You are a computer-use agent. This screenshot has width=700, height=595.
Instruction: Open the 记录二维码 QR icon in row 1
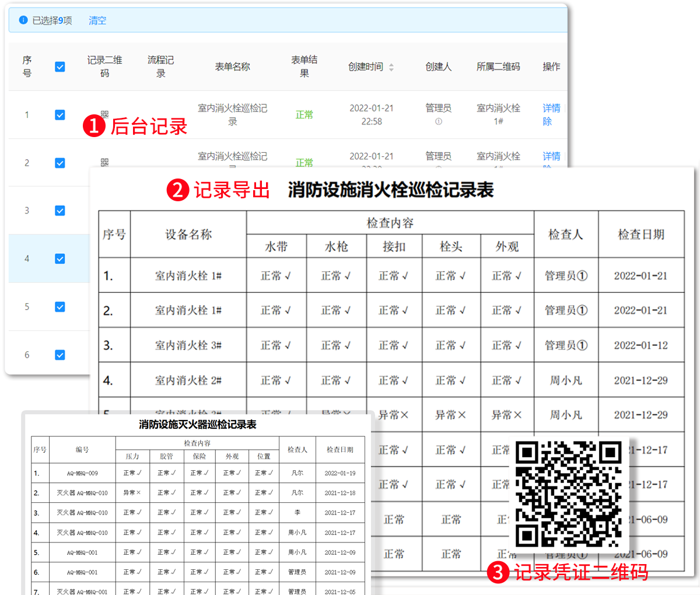(104, 115)
